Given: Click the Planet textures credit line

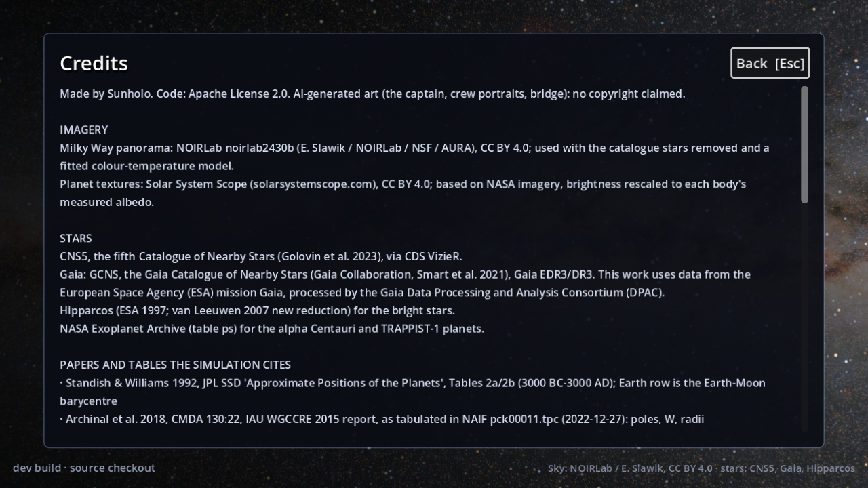Looking at the screenshot, I should point(403,193).
